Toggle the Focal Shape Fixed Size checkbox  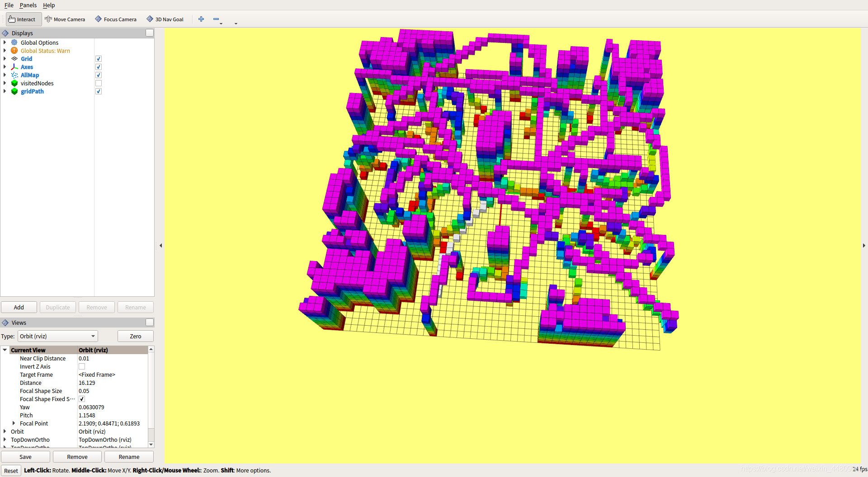(x=82, y=399)
